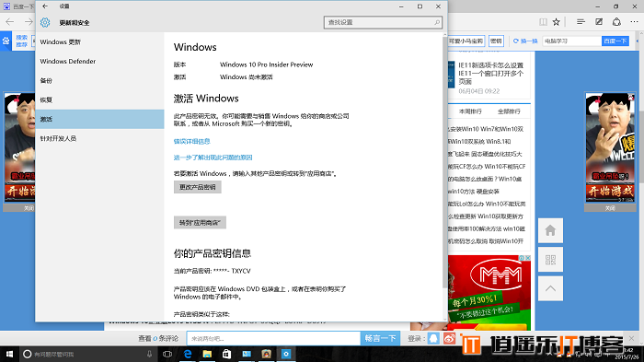The image size is (644, 362).
Task: Click the right 开始游戏 ad image
Action: (610, 146)
